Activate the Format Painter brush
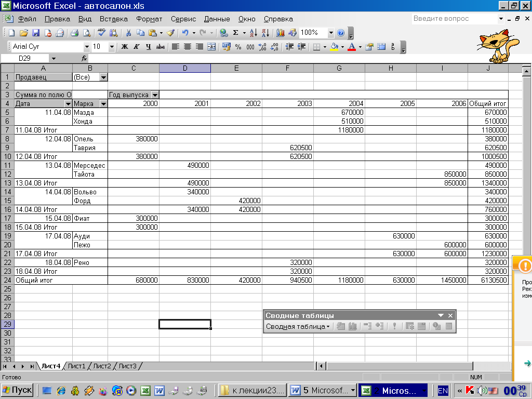The image size is (532, 399). pos(170,33)
